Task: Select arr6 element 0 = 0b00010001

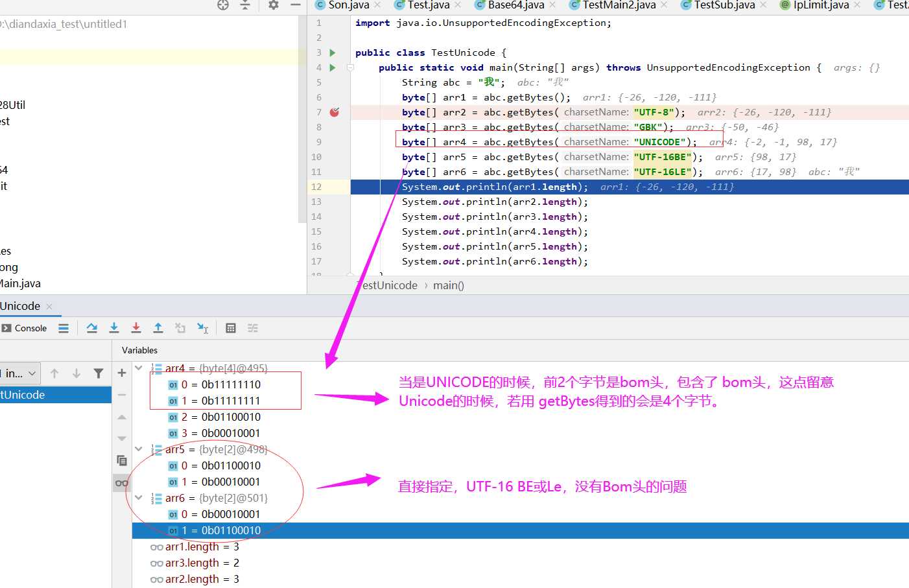Action: (214, 514)
